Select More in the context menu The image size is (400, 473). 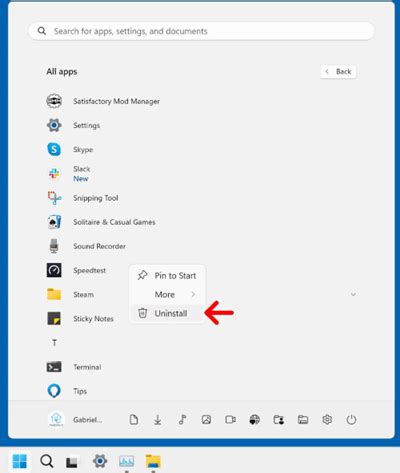(167, 294)
